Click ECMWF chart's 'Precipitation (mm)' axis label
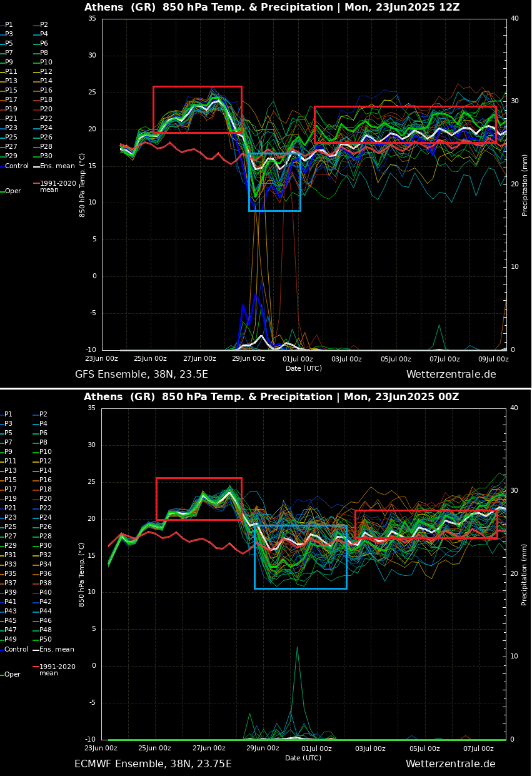The image size is (532, 776). tap(524, 574)
